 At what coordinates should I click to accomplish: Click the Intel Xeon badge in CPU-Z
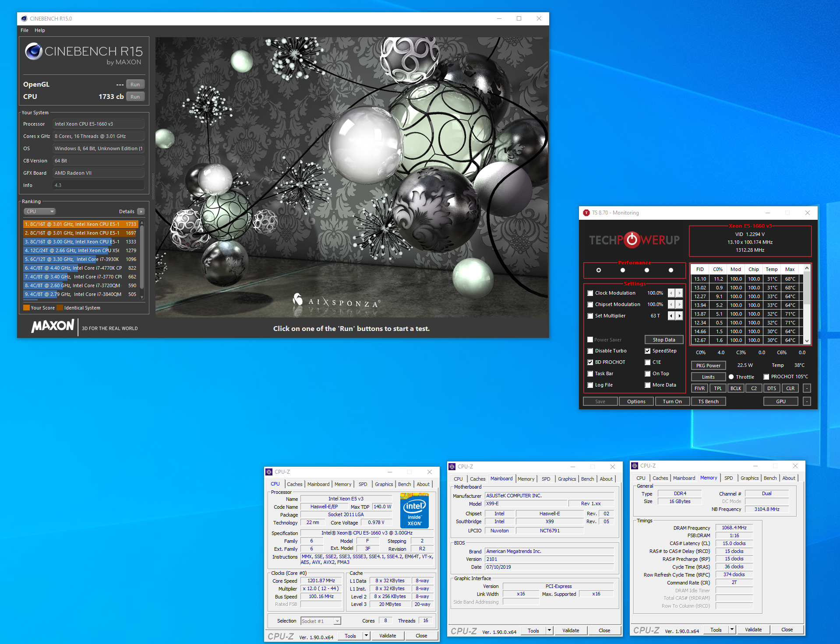(x=414, y=510)
